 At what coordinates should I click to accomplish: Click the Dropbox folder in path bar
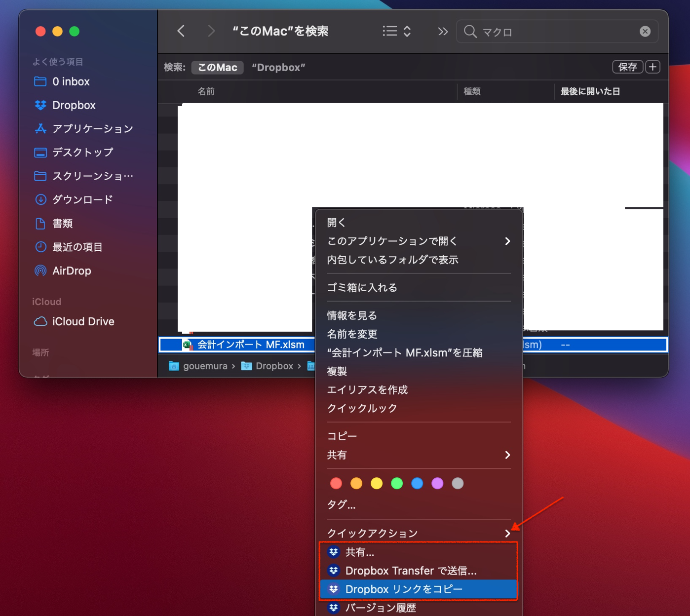(x=267, y=366)
